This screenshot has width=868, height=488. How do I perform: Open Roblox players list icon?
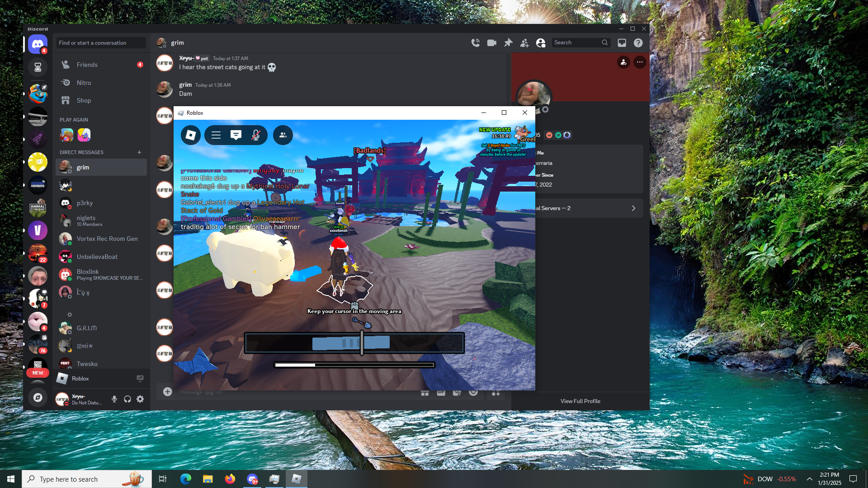(x=283, y=135)
